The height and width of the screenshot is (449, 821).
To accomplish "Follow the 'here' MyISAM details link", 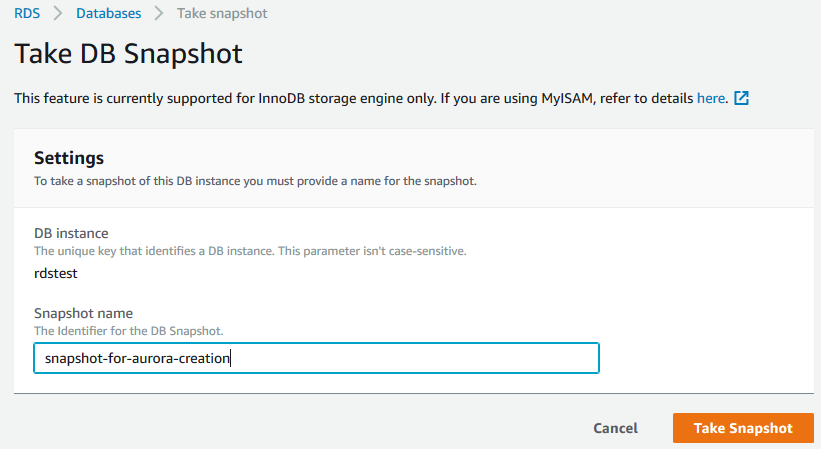I will click(x=710, y=99).
